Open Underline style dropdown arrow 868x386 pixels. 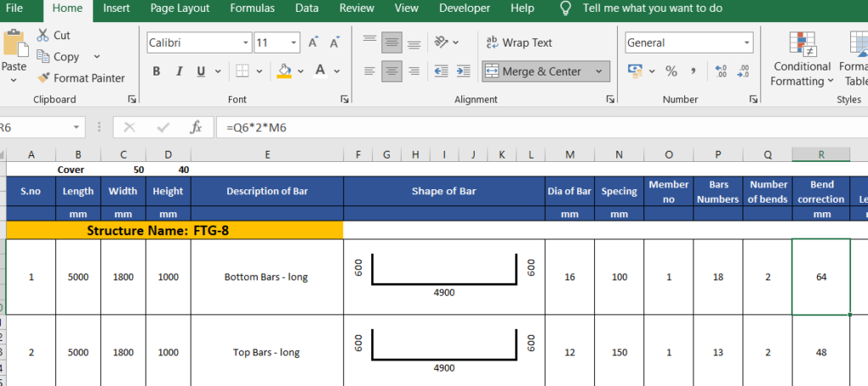(218, 71)
